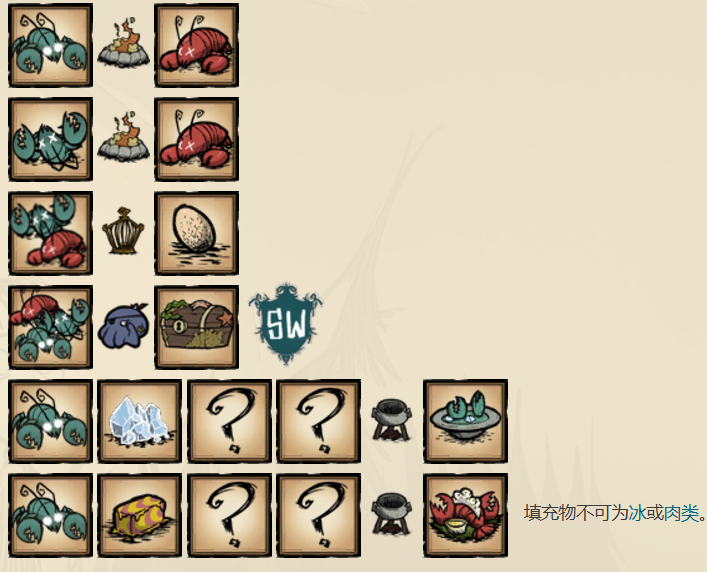The height and width of the screenshot is (572, 707).
Task: Select the campfire icon in the first row
Action: 123,44
